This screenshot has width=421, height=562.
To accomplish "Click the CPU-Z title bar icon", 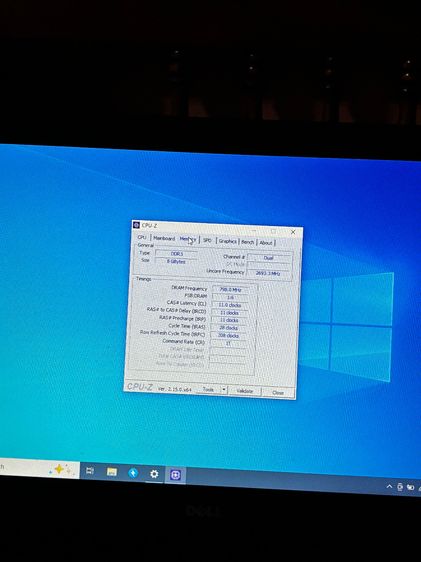I will tap(136, 225).
